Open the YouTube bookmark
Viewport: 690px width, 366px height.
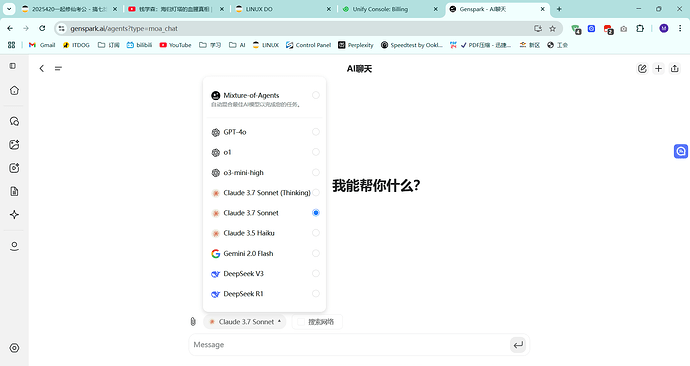coord(175,45)
